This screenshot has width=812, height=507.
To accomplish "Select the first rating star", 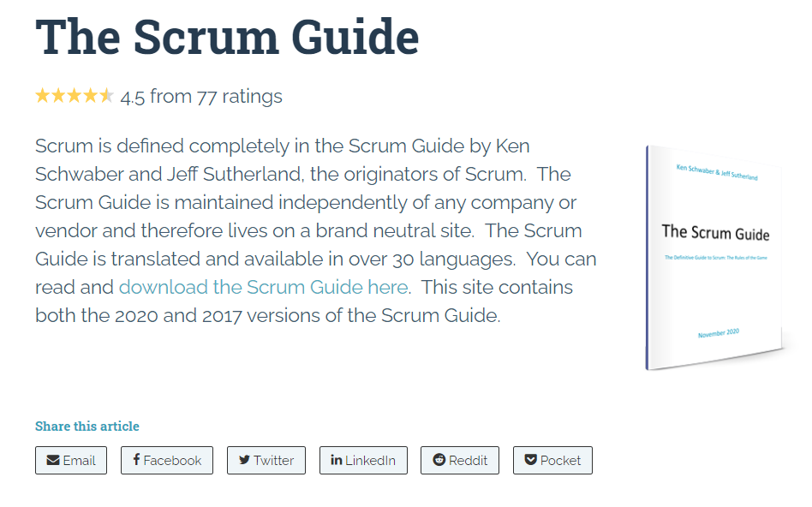I will [43, 95].
